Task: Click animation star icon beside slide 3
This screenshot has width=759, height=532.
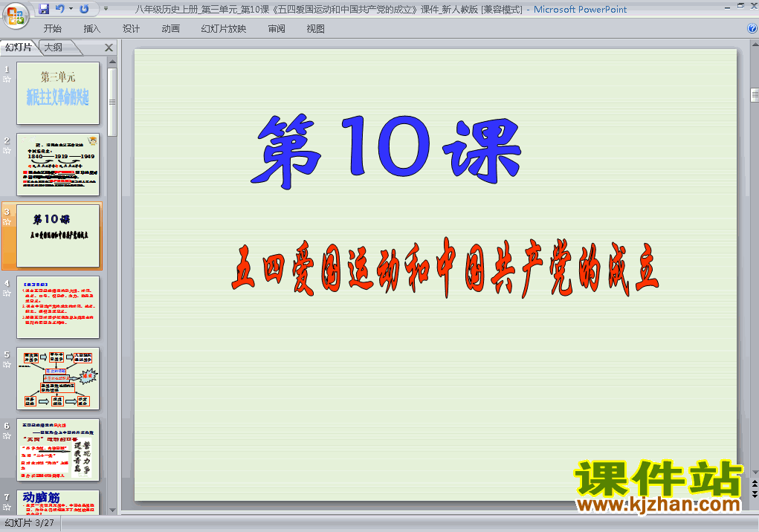Action: pyautogui.click(x=7, y=222)
